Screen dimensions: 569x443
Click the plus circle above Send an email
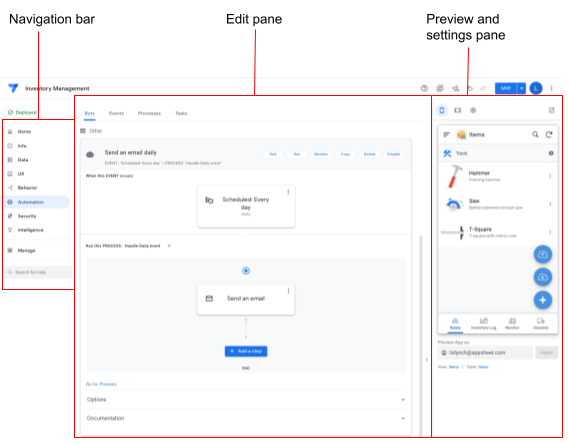click(x=246, y=271)
